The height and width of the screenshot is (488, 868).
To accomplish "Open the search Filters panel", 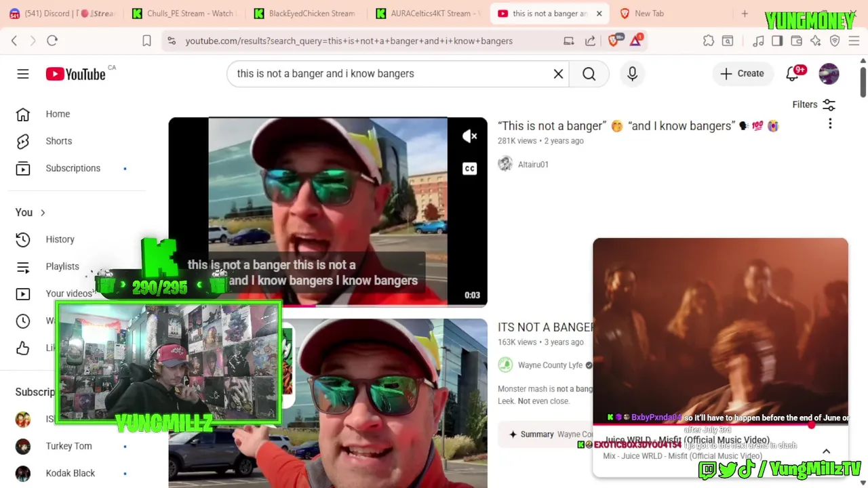I will [814, 104].
